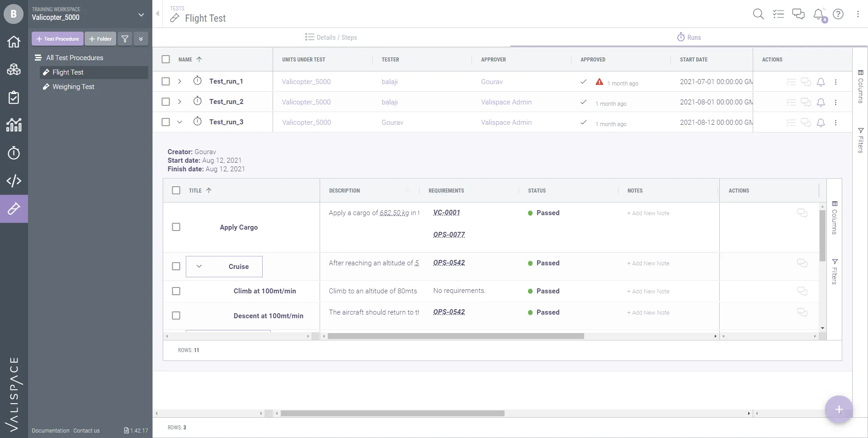Select the Weighing Test procedure
The image size is (868, 438).
tap(73, 87)
